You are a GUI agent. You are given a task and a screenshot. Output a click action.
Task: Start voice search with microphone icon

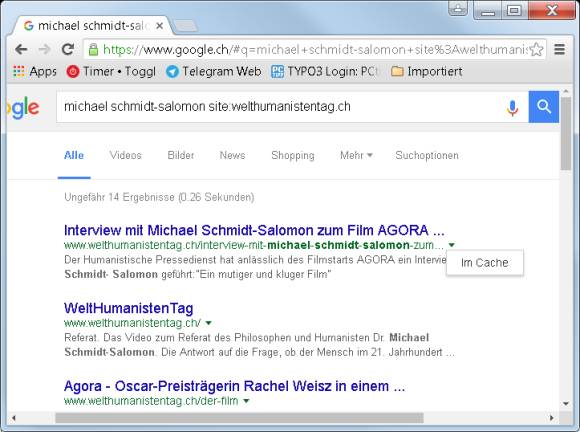coord(512,107)
